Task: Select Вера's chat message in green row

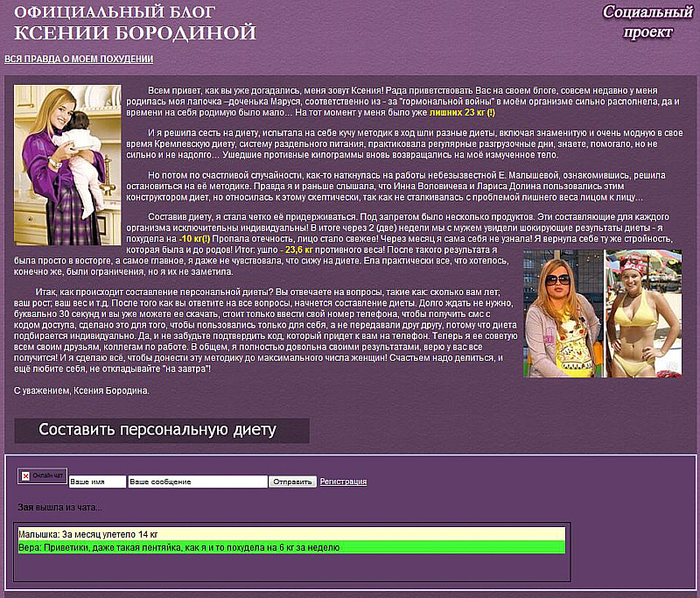Action: (178, 547)
